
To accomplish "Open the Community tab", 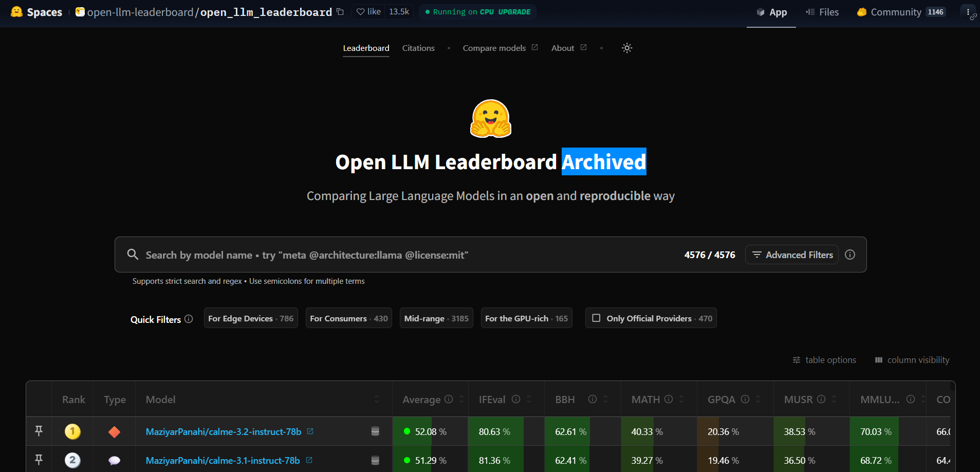I will (901, 12).
